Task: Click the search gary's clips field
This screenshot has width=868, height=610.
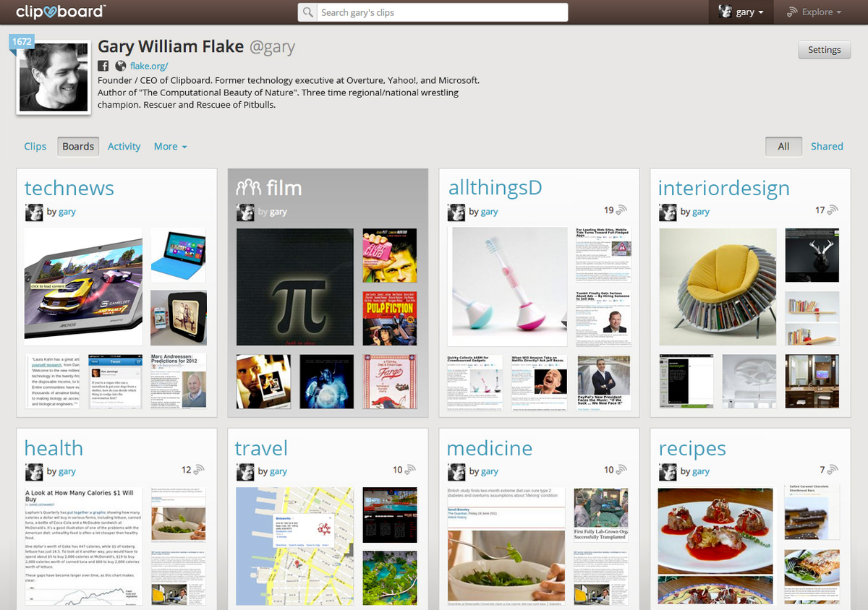Action: 433,12
